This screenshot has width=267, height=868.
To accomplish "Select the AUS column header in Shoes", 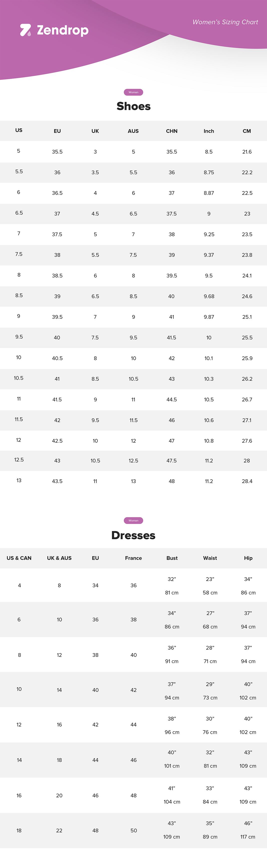I will [x=133, y=131].
